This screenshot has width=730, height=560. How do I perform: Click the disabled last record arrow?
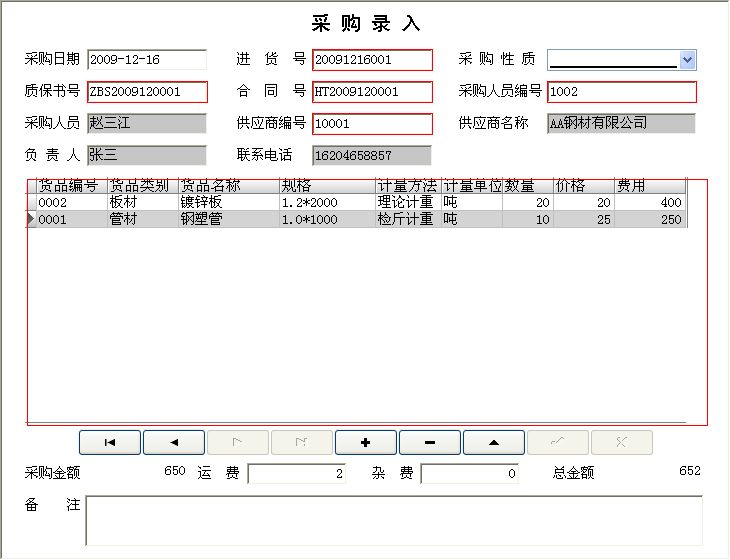[302, 443]
